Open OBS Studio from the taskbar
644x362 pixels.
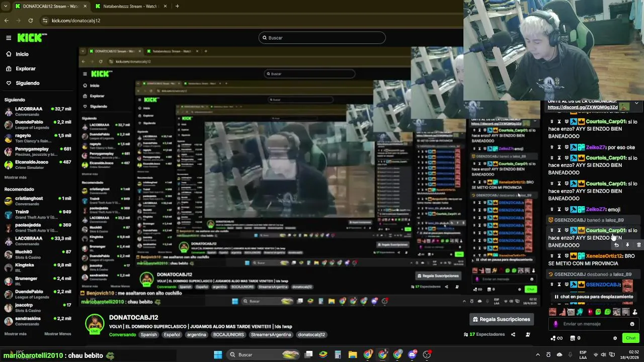pyautogui.click(x=427, y=354)
